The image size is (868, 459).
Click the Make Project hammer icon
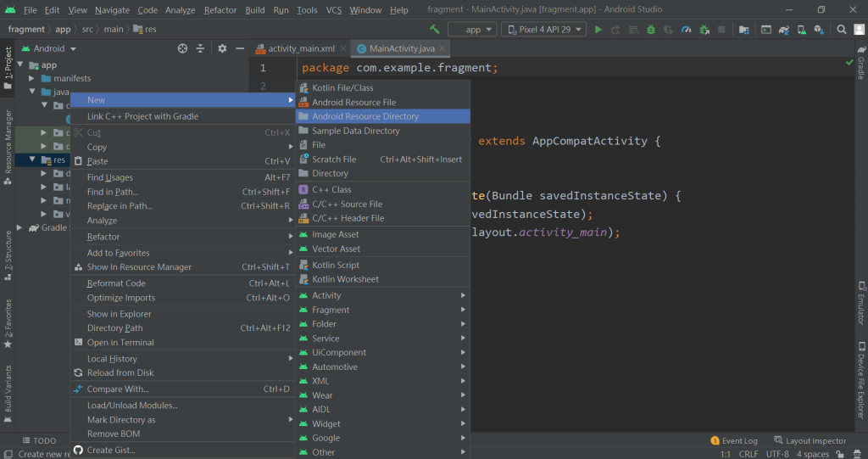point(435,30)
